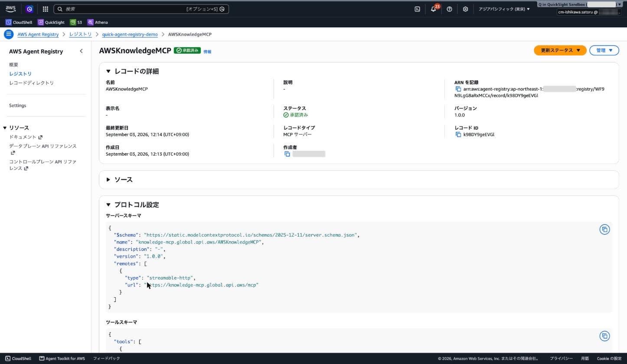The width and height of the screenshot is (627, 364).
Task: Click the MCP サーバー record type value
Action: [x=297, y=134]
